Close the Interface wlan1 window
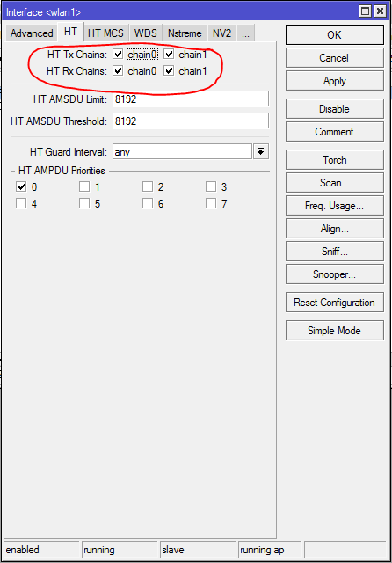 (380, 11)
